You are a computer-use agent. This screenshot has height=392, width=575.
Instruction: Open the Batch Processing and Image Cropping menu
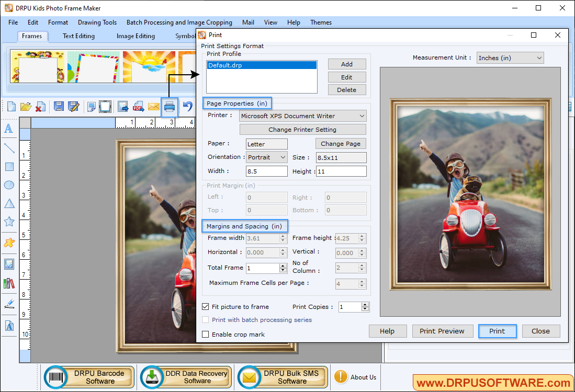[x=179, y=22]
